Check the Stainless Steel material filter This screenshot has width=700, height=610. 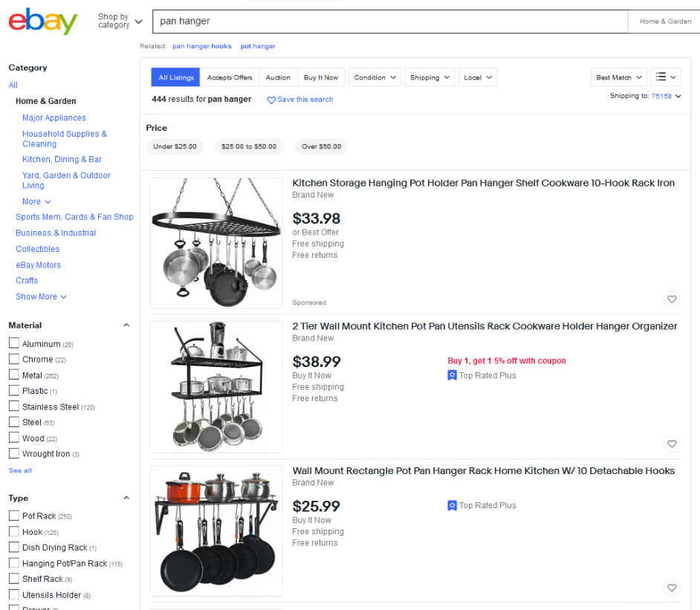click(x=13, y=406)
